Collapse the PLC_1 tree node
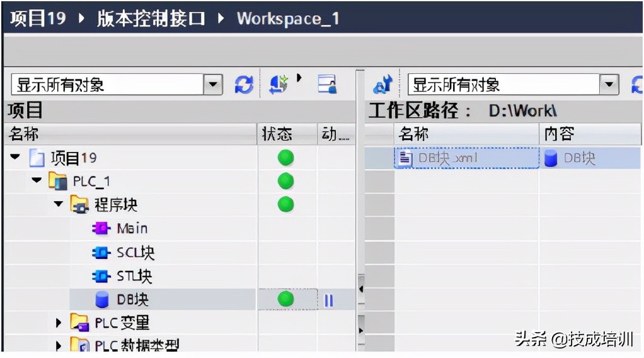The image size is (644, 358). pos(37,180)
